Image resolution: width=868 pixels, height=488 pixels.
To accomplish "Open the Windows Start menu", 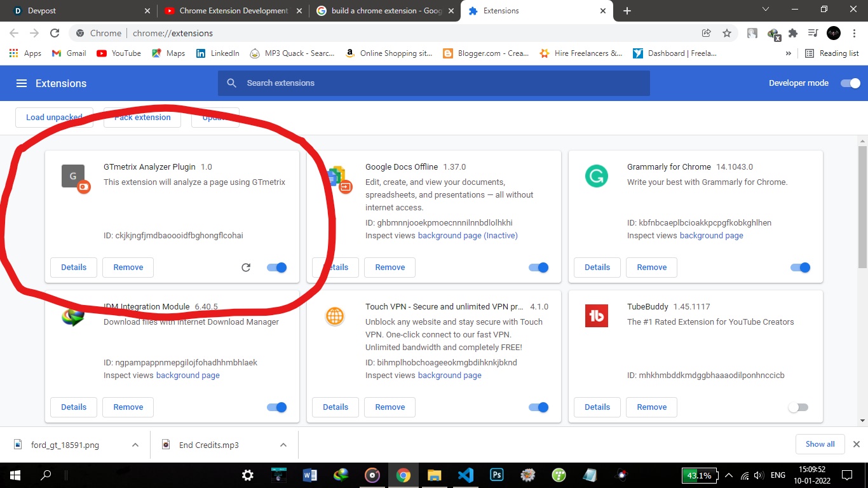I will [x=15, y=475].
